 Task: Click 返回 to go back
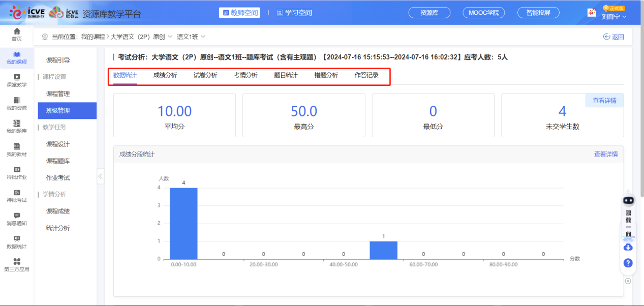614,37
